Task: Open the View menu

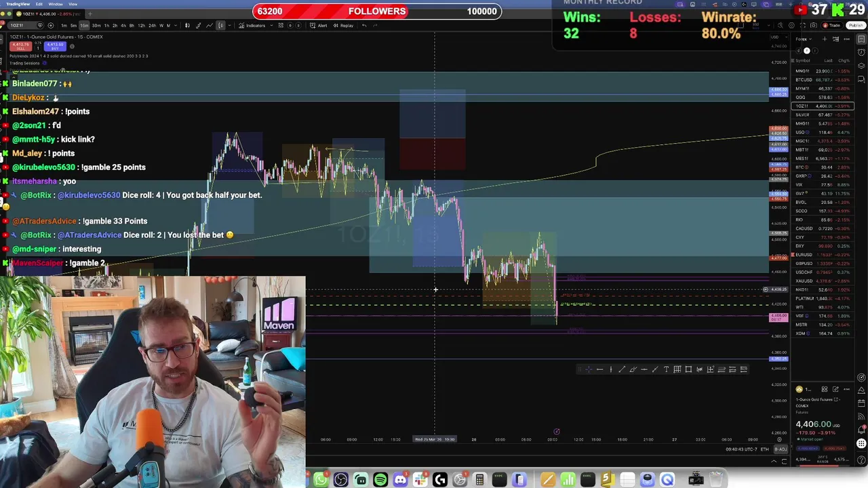Action: click(73, 4)
